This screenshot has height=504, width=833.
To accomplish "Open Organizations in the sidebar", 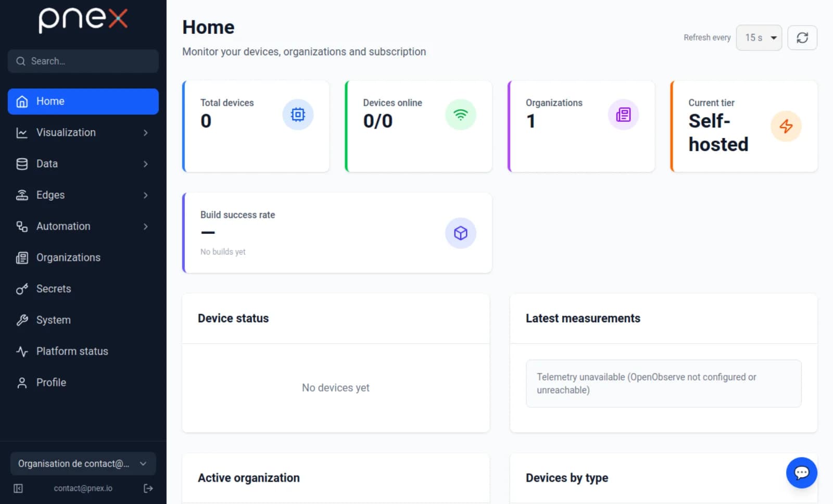I will click(83, 258).
